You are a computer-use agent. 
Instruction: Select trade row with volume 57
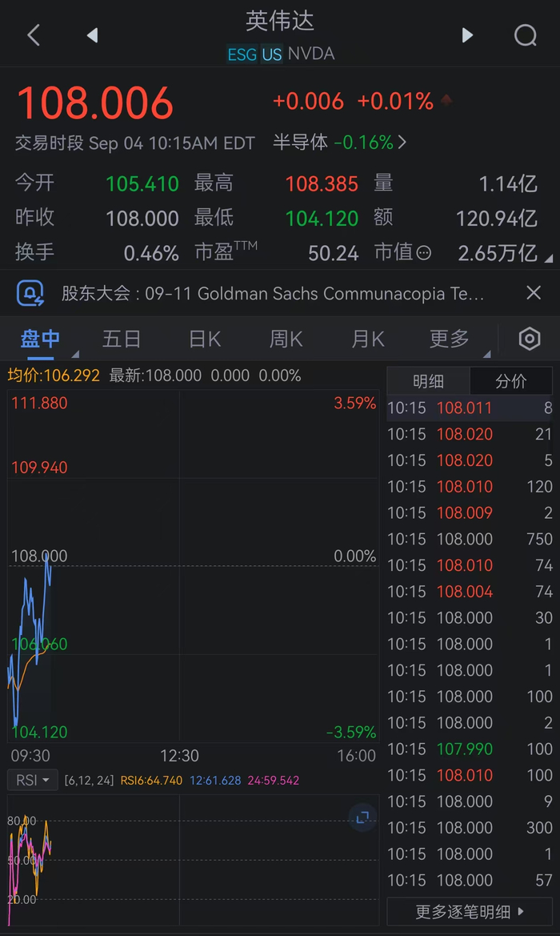tap(470, 880)
